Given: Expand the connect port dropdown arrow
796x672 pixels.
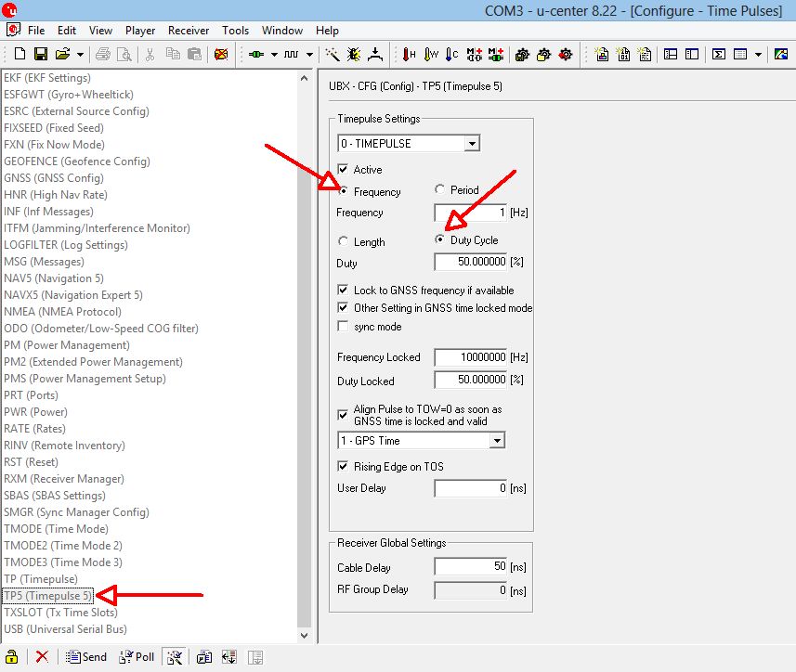Looking at the screenshot, I should tap(274, 54).
